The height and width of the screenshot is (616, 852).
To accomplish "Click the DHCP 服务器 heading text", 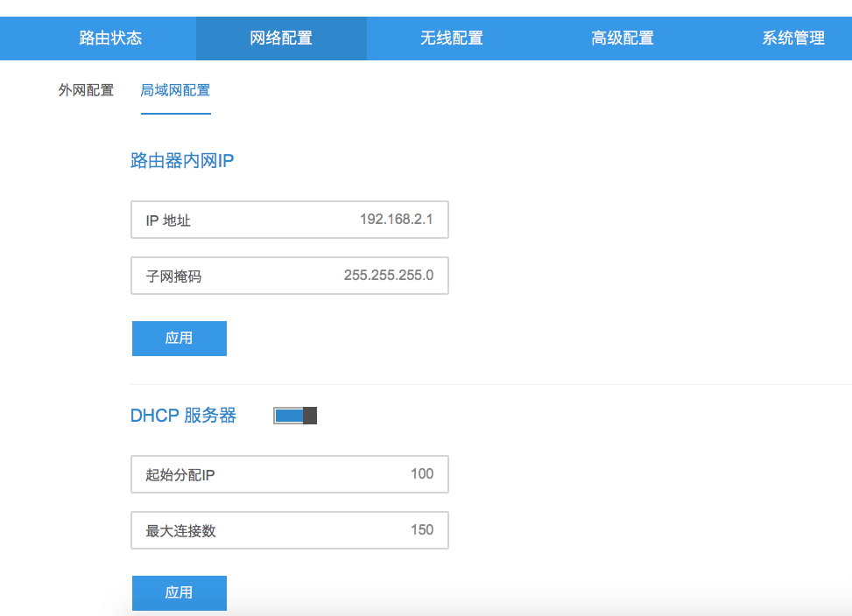I will (183, 416).
